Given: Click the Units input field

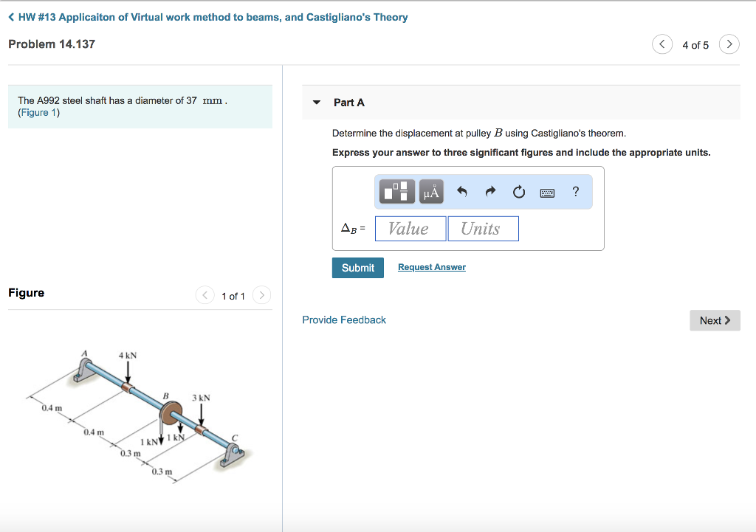Looking at the screenshot, I should click(x=483, y=229).
